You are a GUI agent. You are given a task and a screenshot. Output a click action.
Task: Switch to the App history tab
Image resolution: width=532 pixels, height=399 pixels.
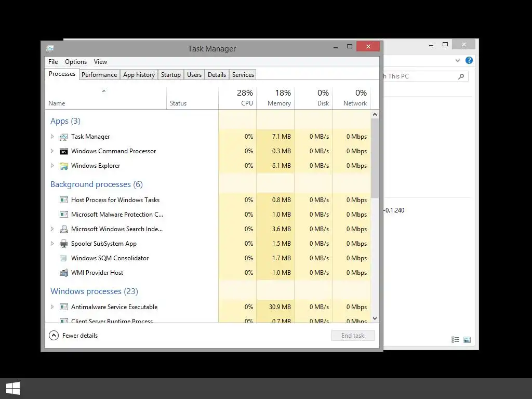(139, 75)
